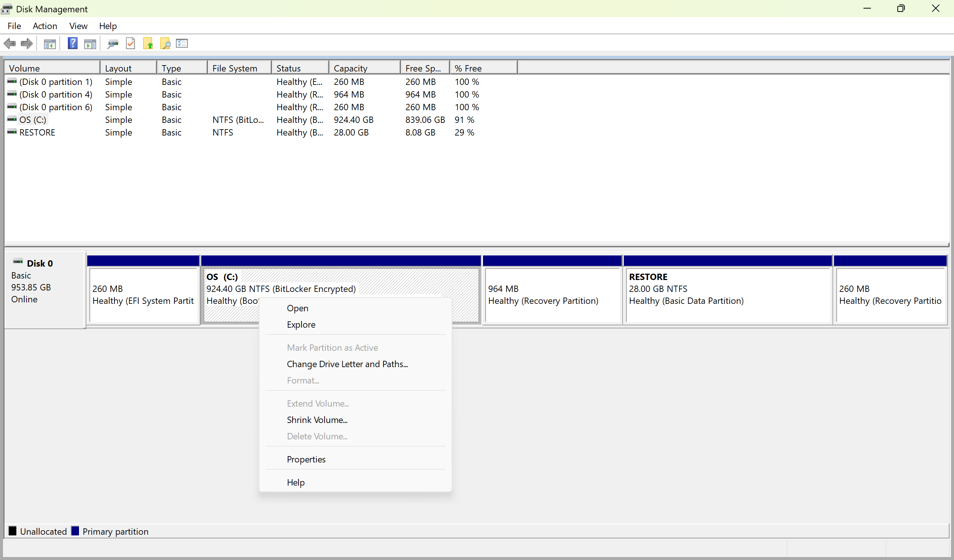The height and width of the screenshot is (560, 954).
Task: Click drive icon beside Disk 0 partition 1
Action: [12, 81]
